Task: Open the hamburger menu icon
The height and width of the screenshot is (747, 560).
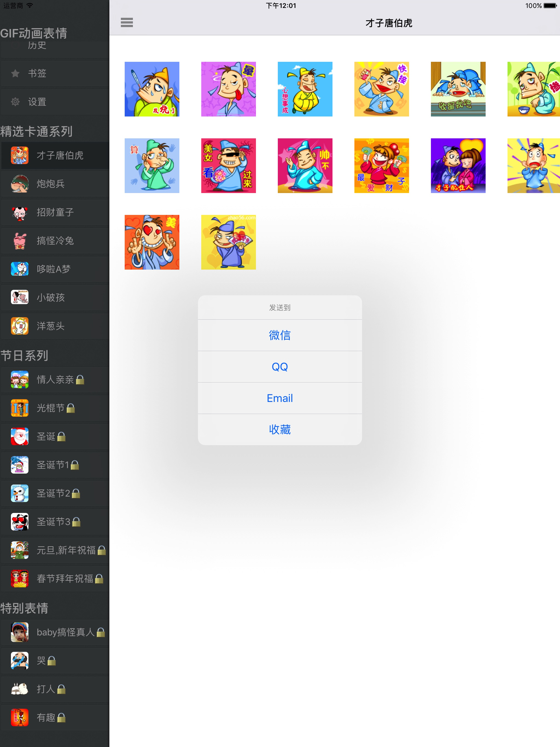Action: click(x=127, y=23)
